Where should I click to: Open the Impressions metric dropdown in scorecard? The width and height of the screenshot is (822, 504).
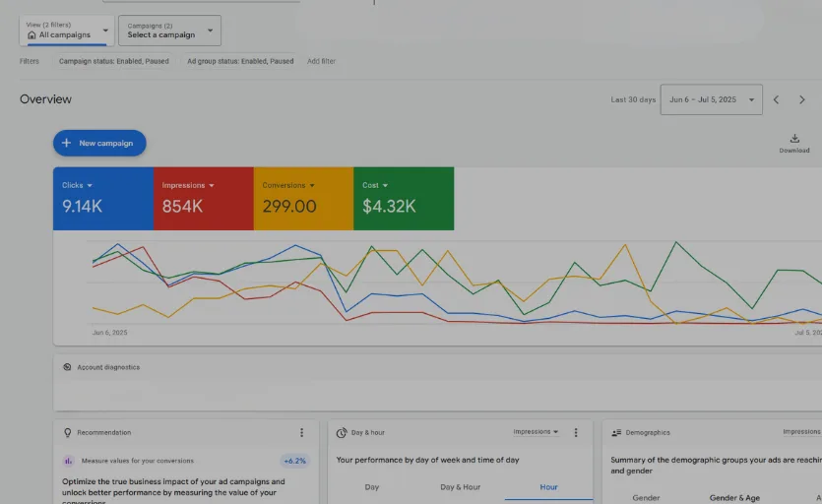(188, 185)
